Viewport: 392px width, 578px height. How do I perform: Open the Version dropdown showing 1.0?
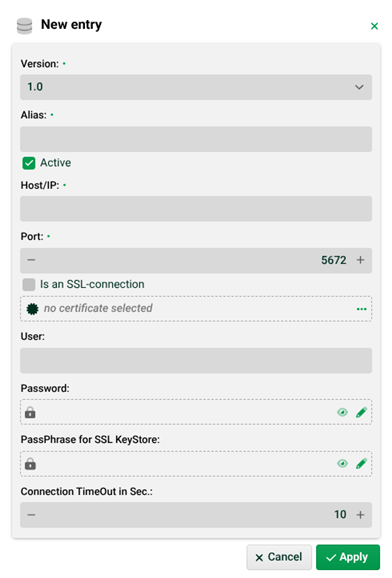tap(196, 87)
